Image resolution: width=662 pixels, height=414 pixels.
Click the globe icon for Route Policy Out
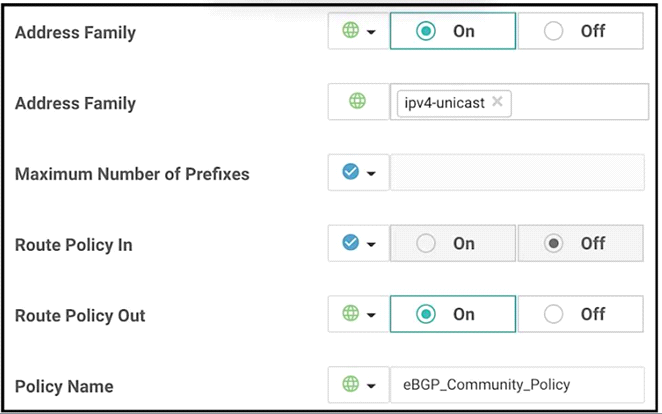tap(350, 314)
